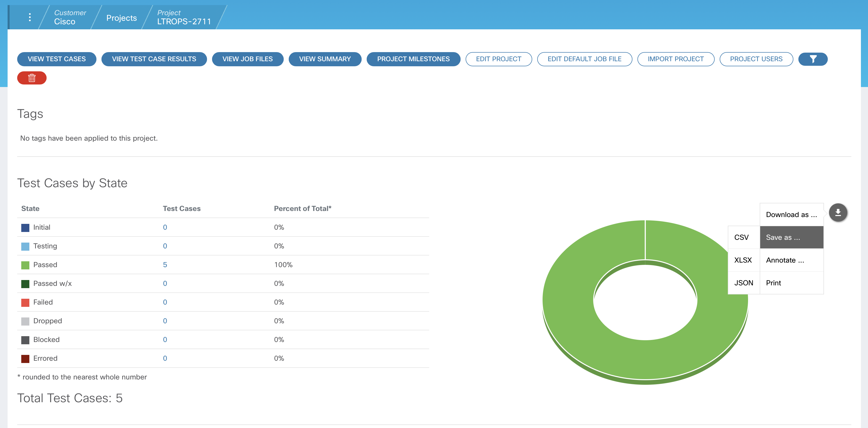Click the chart download export icon
The width and height of the screenshot is (868, 428).
(838, 213)
